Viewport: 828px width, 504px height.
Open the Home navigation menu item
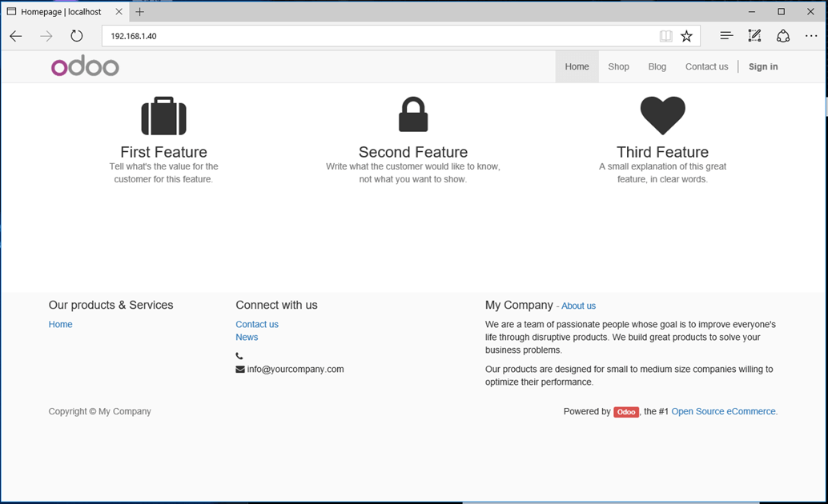[577, 66]
